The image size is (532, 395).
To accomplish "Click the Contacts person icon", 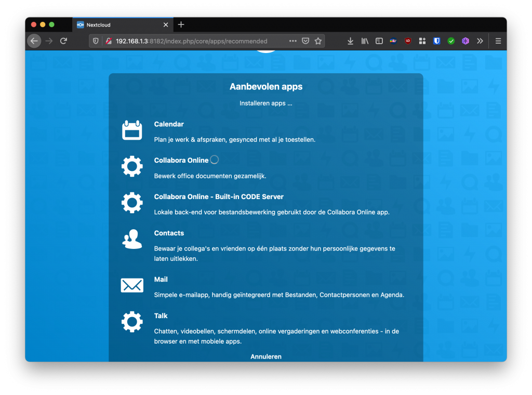I will coord(132,239).
